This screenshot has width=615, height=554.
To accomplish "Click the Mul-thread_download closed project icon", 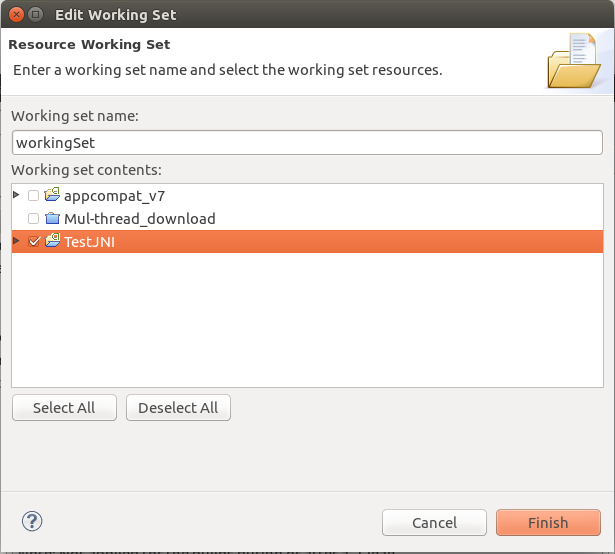I will pyautogui.click(x=52, y=218).
